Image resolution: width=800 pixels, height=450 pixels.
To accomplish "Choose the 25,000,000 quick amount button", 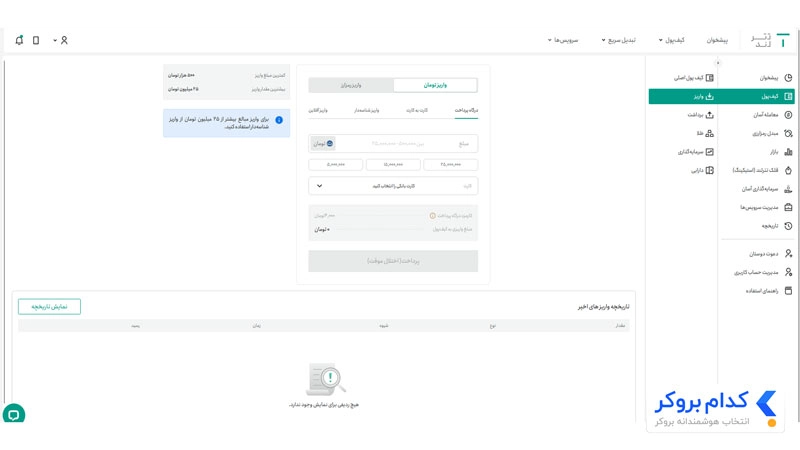I will pyautogui.click(x=451, y=164).
